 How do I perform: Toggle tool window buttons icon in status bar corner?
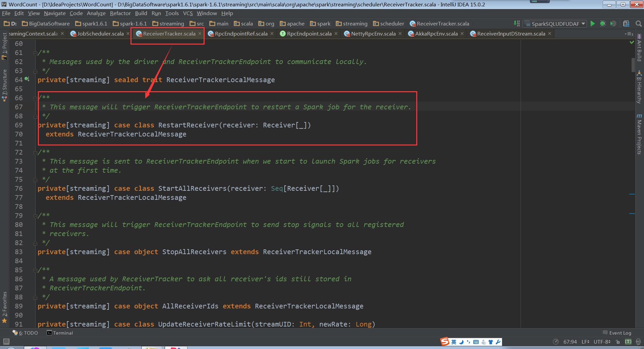tap(6, 342)
